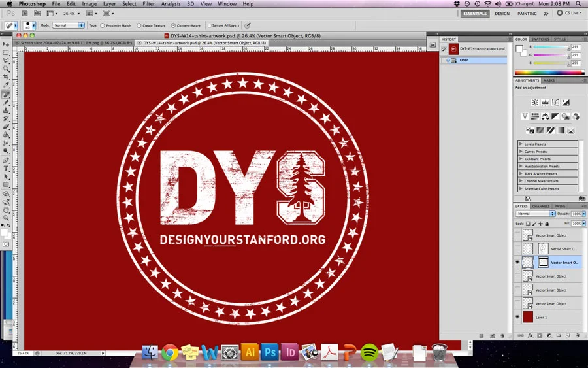Click lock position icon in Layers panel

(540, 224)
